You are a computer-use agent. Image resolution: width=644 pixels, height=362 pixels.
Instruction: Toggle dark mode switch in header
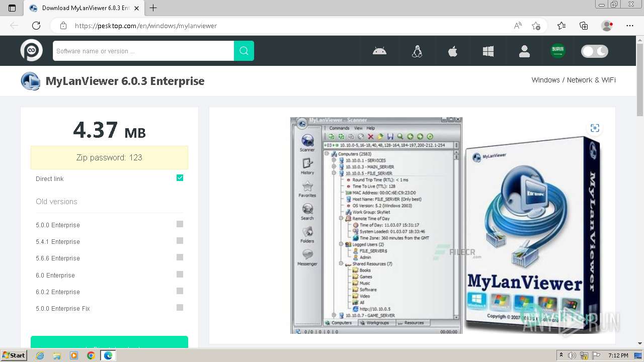595,51
